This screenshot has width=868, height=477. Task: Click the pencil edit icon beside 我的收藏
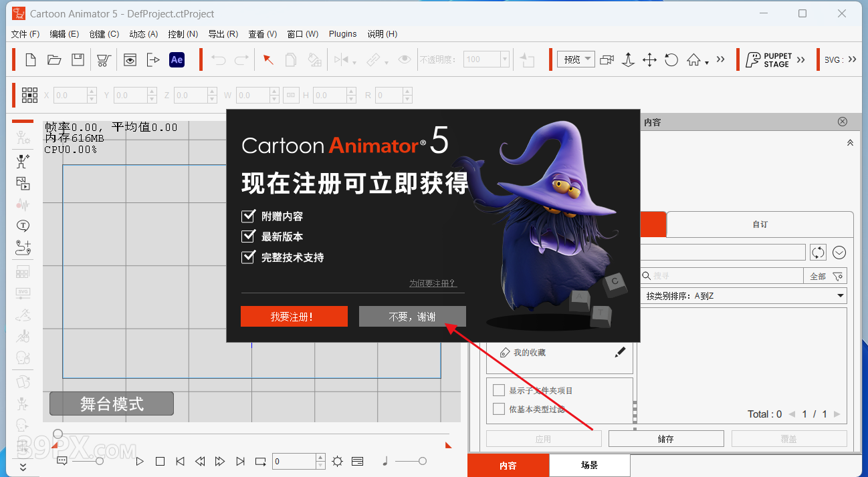coord(620,352)
